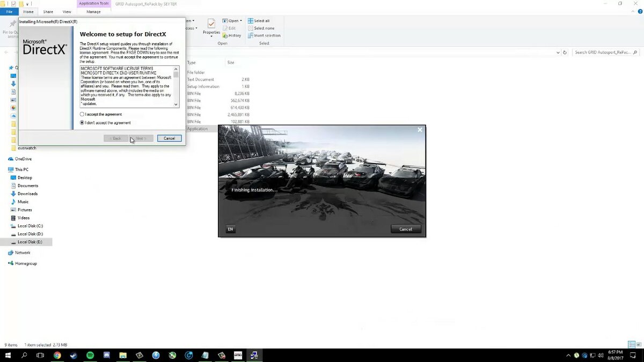Select Local Disk (E:) in sidebar

pos(27,242)
